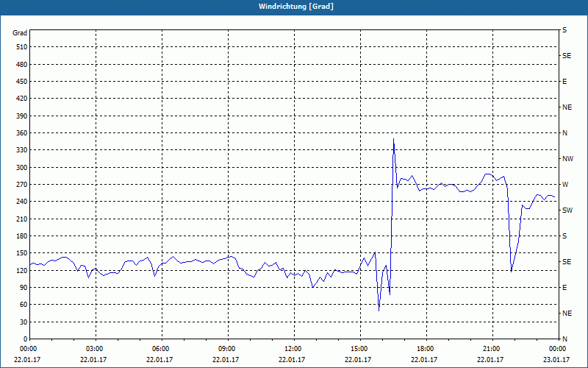
Task: Click the "W" compass label
Action: coord(565,185)
